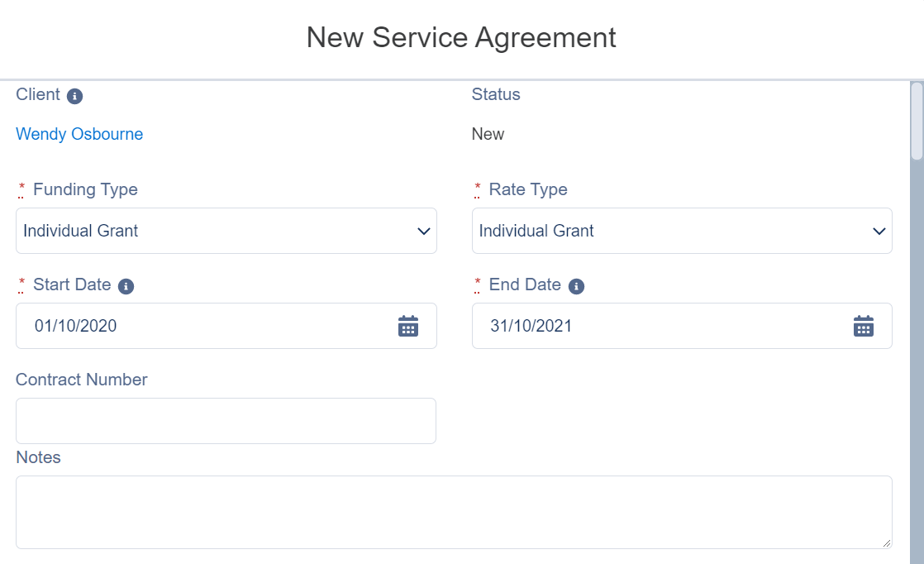
Task: Click the vertical scrollbar thumb
Action: (x=917, y=121)
